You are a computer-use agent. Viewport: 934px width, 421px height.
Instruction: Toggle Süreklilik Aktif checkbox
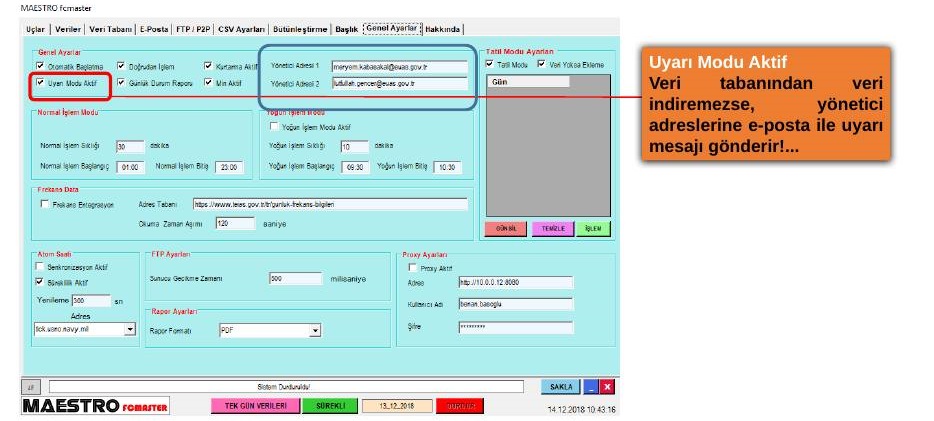pyautogui.click(x=40, y=282)
